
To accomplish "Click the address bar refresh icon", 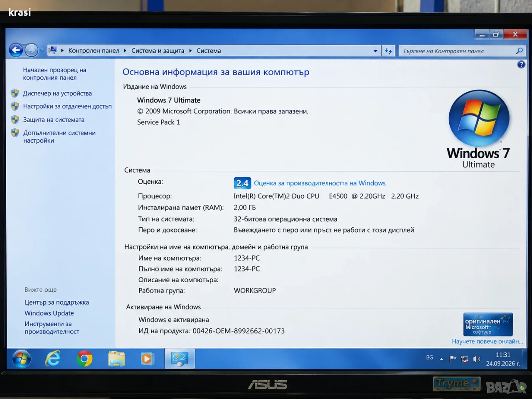I will (388, 51).
